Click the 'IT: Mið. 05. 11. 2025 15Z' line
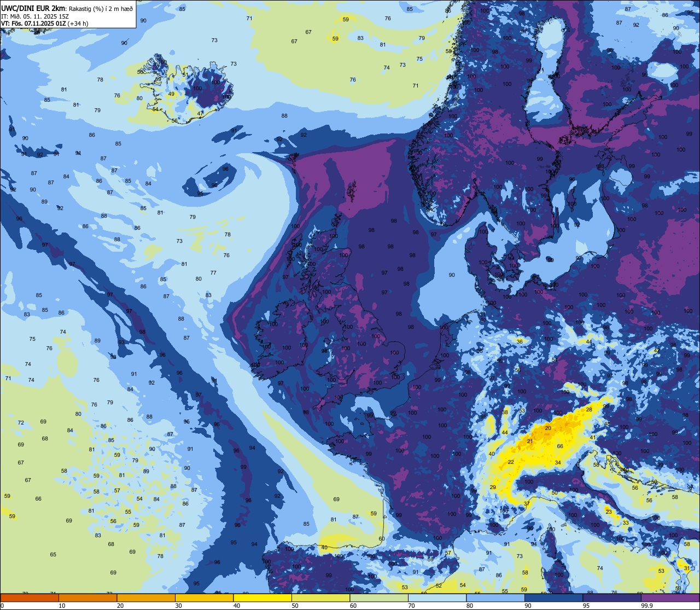700x610 pixels. (36, 16)
